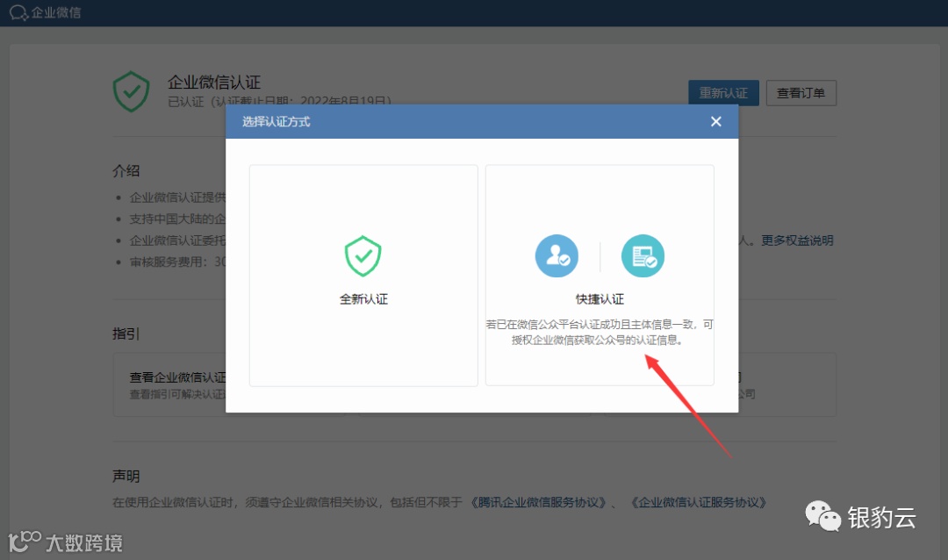Click the 重新认证 button
This screenshot has height=560, width=948.
click(x=723, y=93)
